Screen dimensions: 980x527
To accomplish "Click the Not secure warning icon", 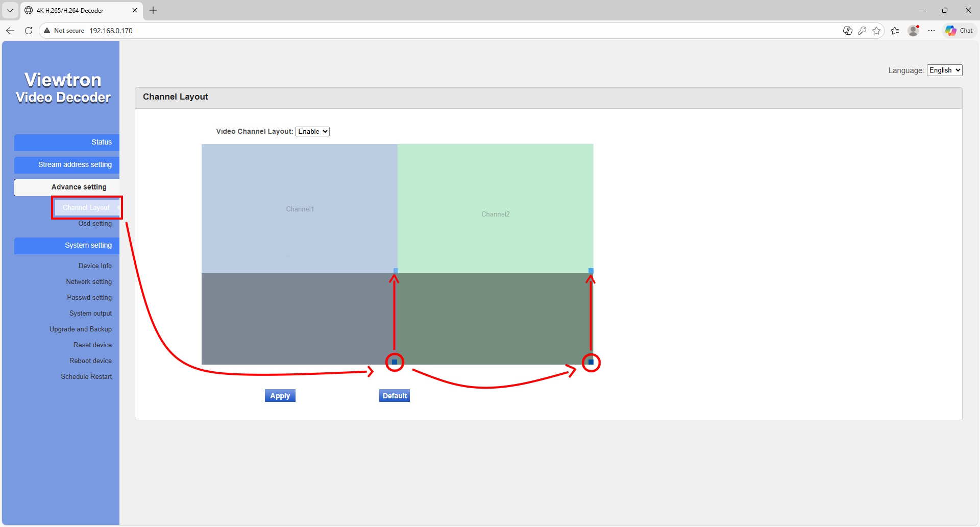I will pyautogui.click(x=47, y=31).
